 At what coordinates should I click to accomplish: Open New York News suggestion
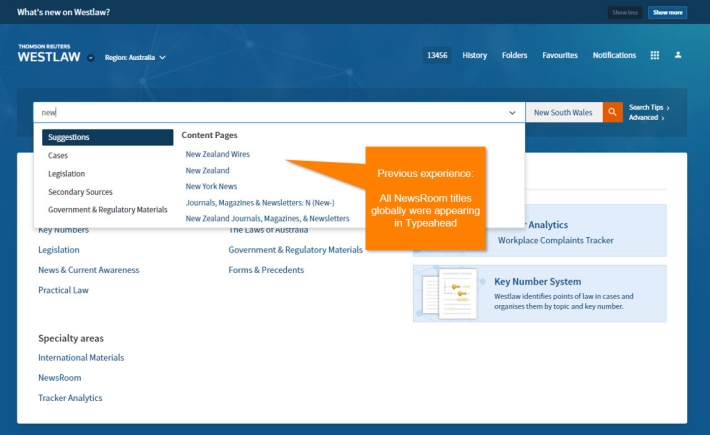[x=211, y=186]
